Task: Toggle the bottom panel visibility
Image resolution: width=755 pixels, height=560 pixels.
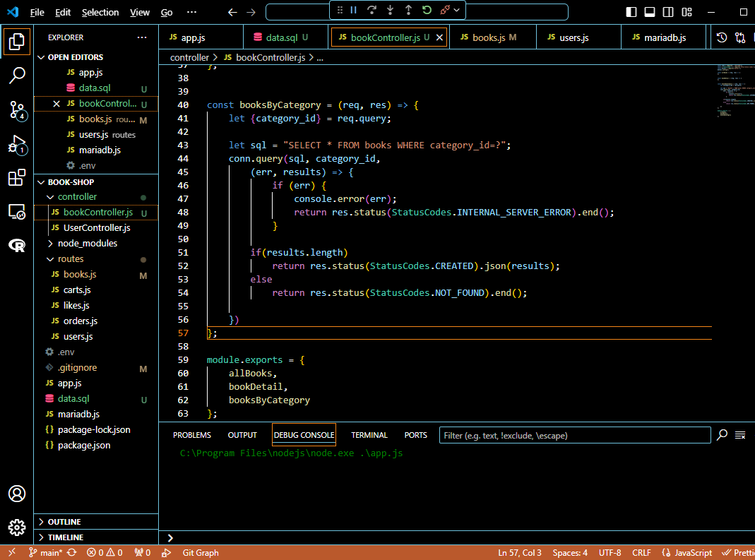Action: [650, 12]
